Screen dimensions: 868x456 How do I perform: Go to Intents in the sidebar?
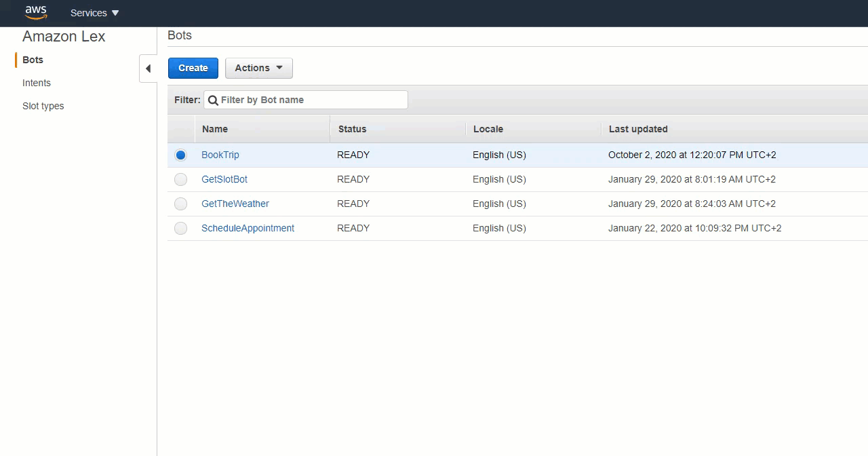tap(37, 83)
